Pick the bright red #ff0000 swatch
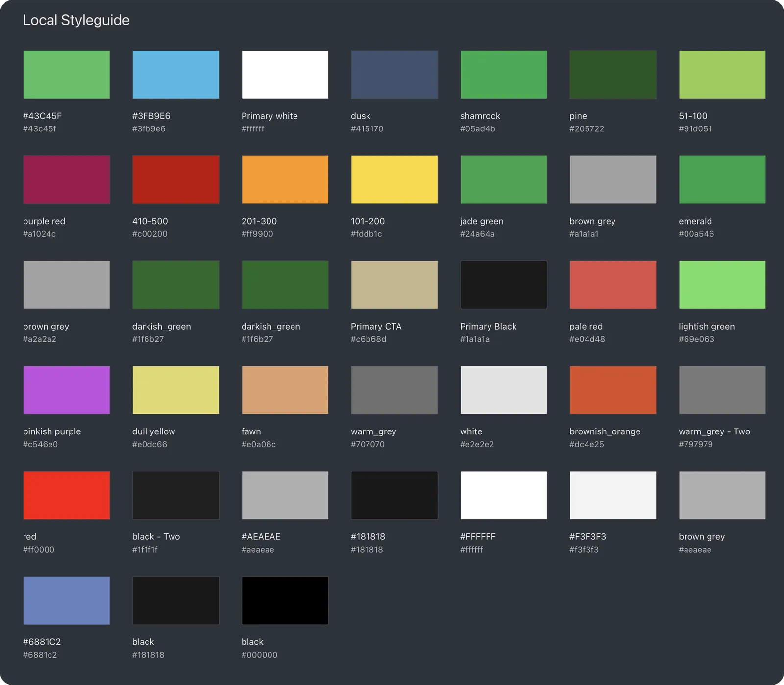This screenshot has width=784, height=685. coord(66,495)
